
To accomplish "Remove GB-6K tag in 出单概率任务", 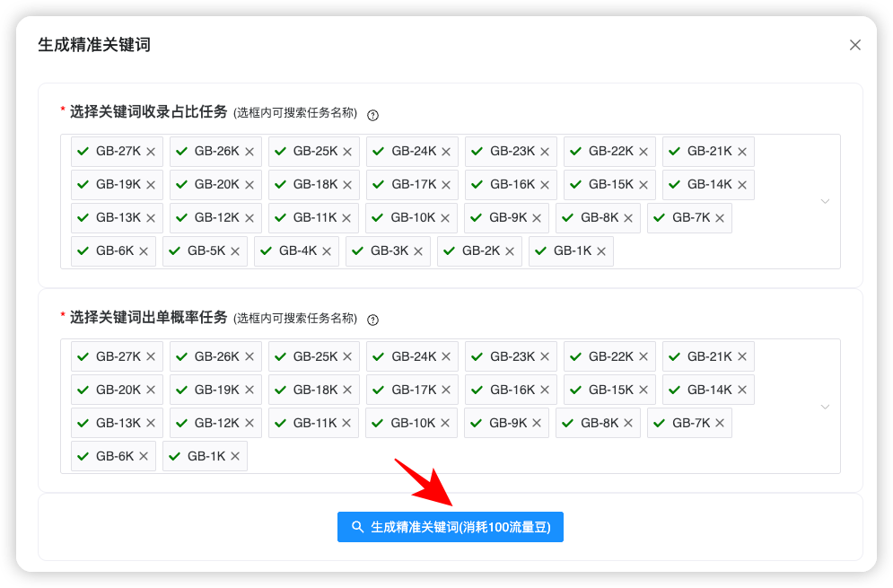I will tap(144, 456).
